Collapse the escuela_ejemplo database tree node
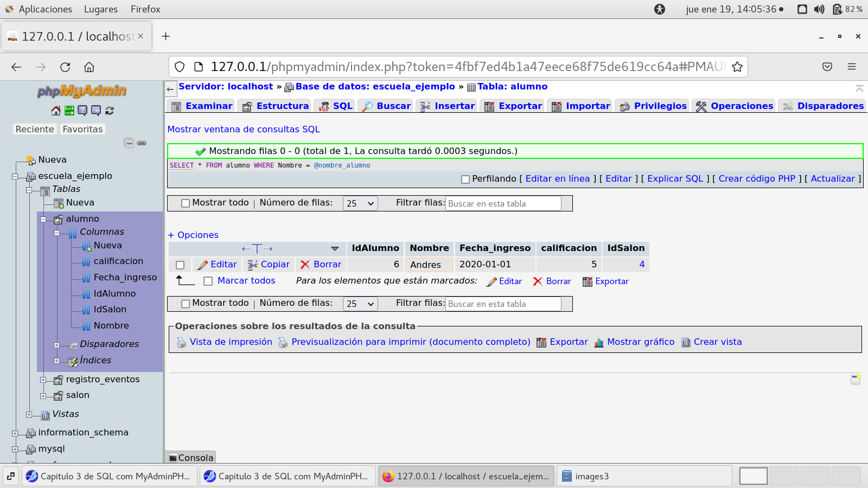The height and width of the screenshot is (488, 868). tap(15, 176)
